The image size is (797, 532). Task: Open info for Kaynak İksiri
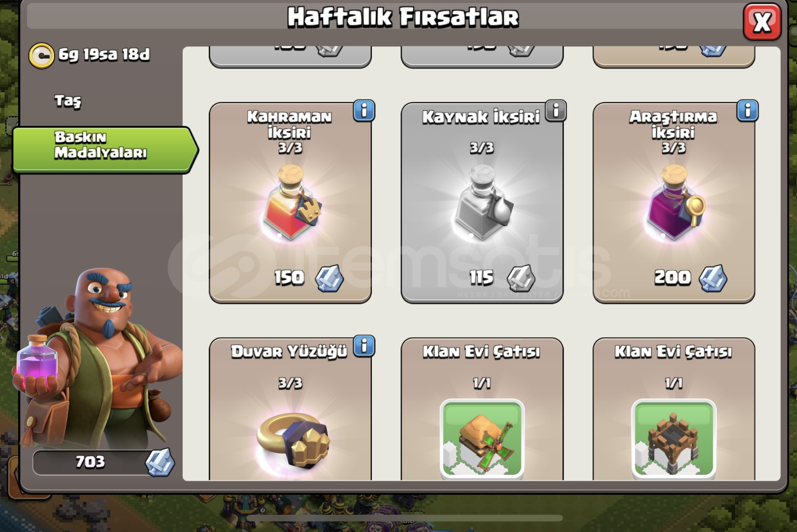pyautogui.click(x=556, y=111)
